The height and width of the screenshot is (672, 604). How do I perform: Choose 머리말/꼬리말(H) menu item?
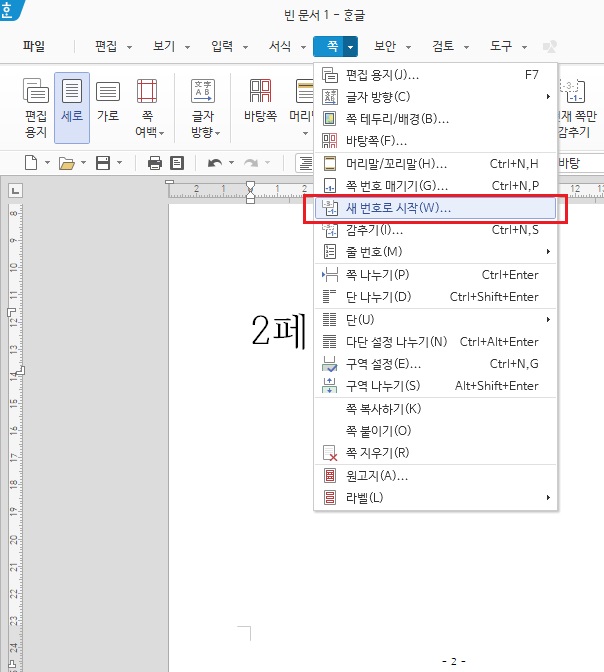436,164
